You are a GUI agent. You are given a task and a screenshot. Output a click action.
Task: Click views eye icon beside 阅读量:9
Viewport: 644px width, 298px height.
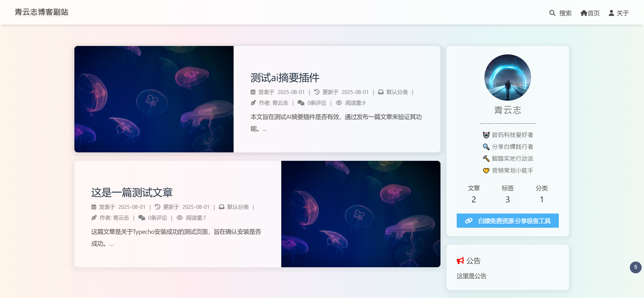click(x=339, y=103)
